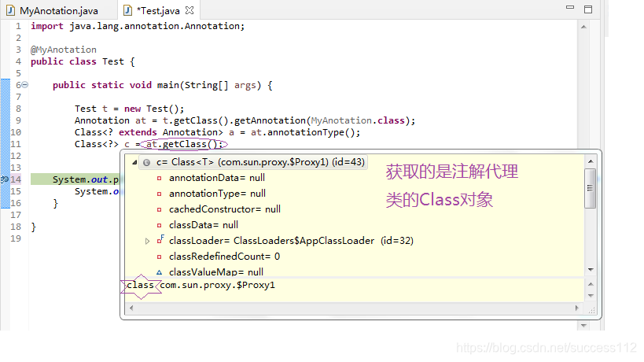Select the *Test.java editor tab
This screenshot has height=362, width=644.
click(158, 10)
